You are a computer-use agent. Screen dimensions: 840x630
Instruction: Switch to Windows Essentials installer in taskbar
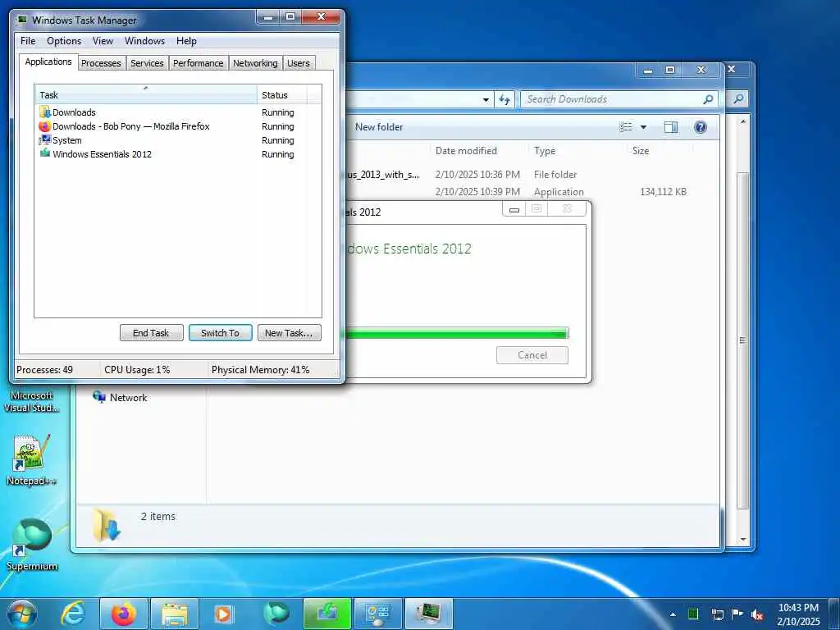[326, 614]
